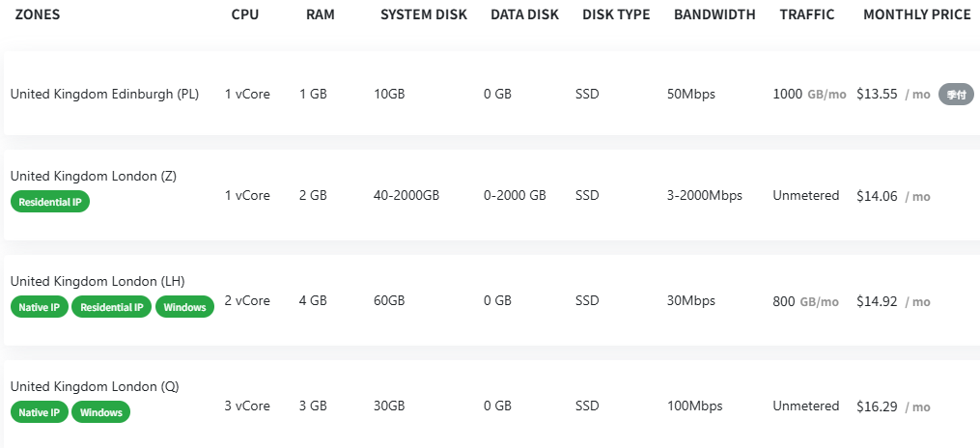This screenshot has height=448, width=980.
Task: Click the Residential IP badge under London (LH)
Action: pos(112,307)
